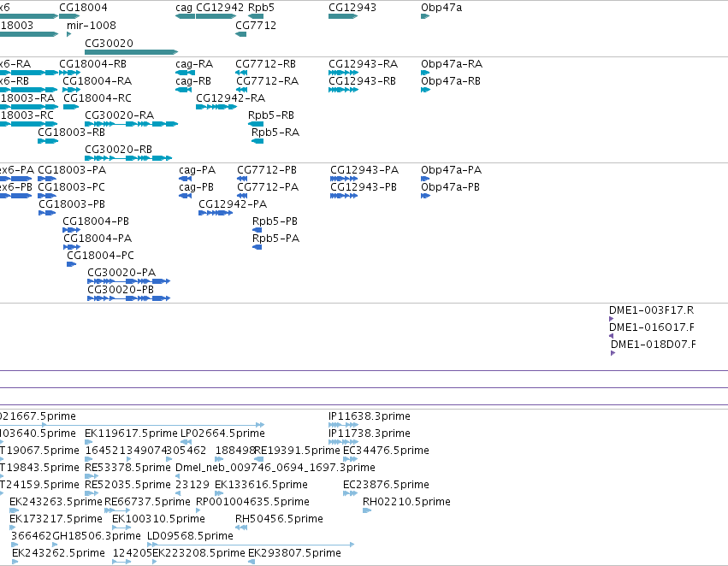Select transcript CG18003-RB
Image resolution: width=728 pixels, height=566 pixels.
[71, 133]
